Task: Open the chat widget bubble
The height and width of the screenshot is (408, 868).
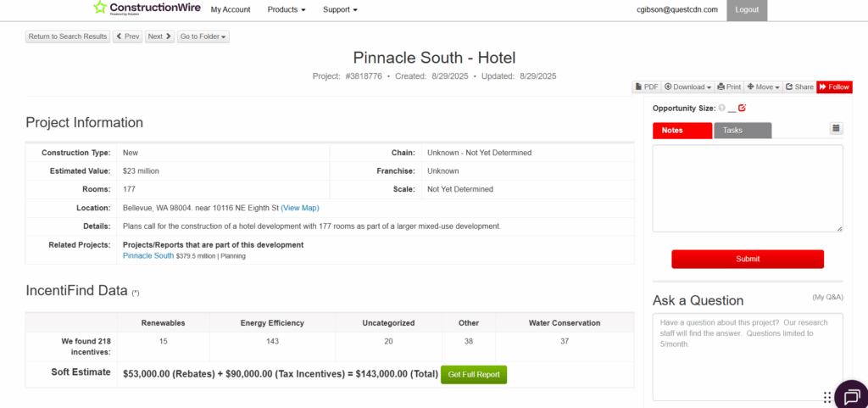Action: pos(849,394)
